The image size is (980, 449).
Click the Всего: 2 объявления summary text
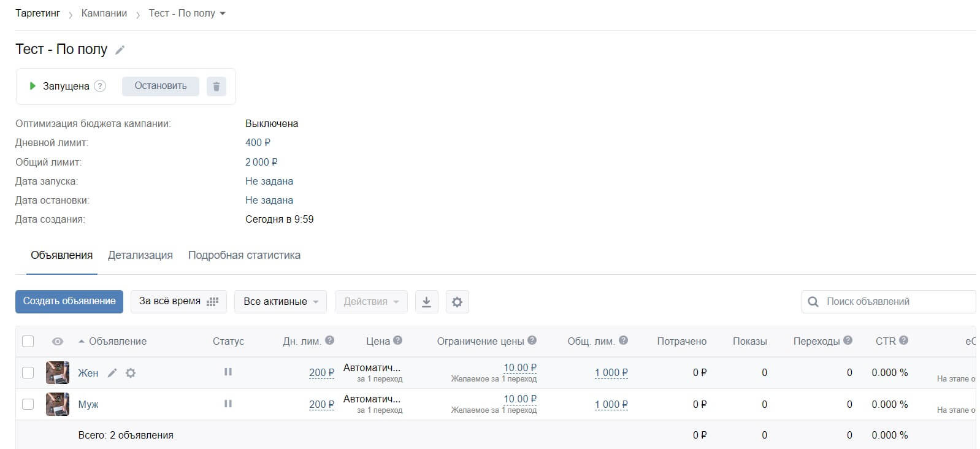click(126, 436)
